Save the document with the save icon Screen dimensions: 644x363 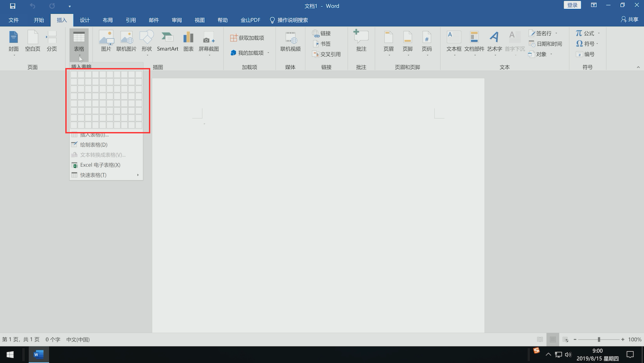pos(13,6)
